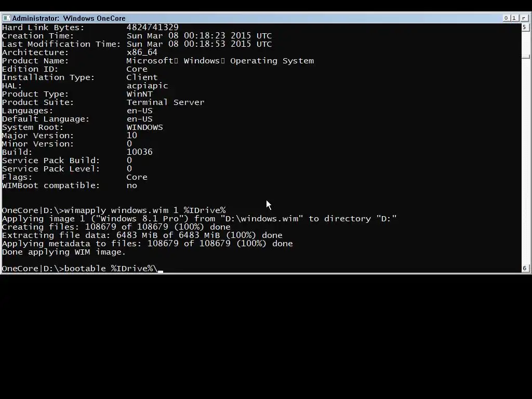The width and height of the screenshot is (532, 399).
Task: Click the "Windows 8.1 Pro" image name text
Action: [x=139, y=219]
